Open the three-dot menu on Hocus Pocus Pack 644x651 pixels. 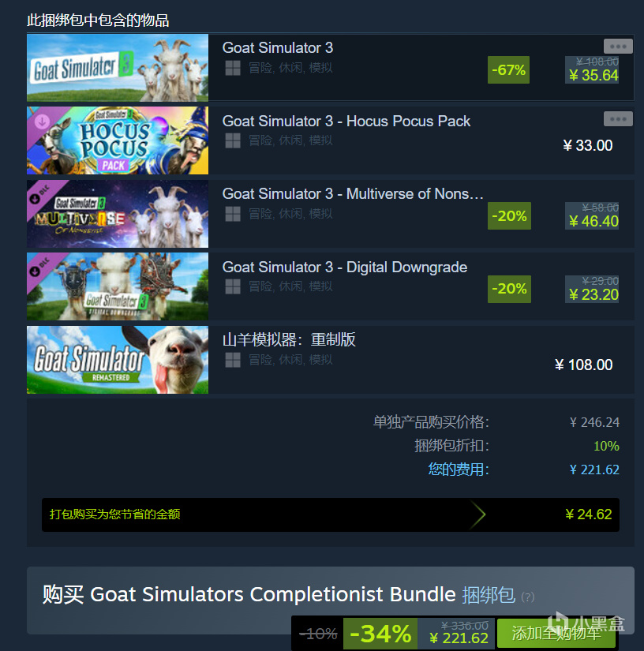click(x=618, y=118)
